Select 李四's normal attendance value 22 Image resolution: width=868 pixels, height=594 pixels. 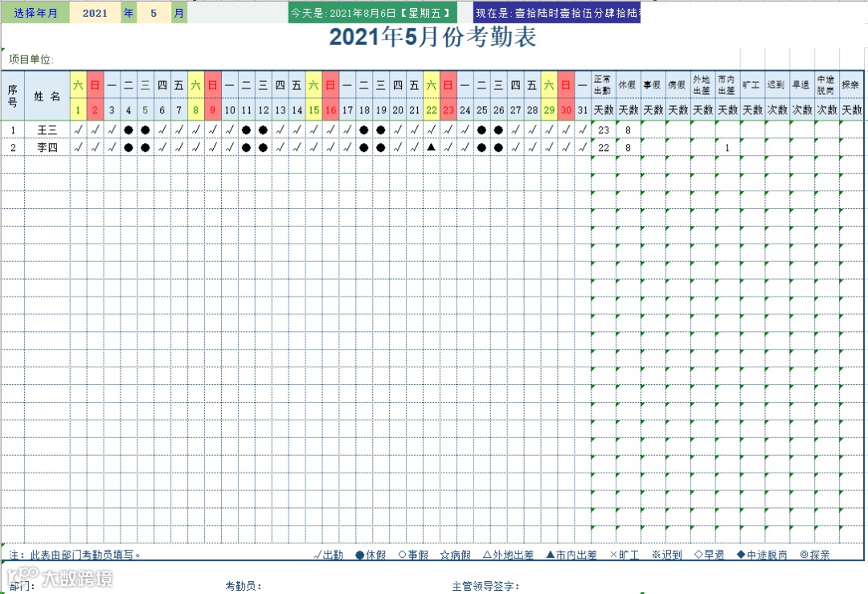[x=604, y=148]
